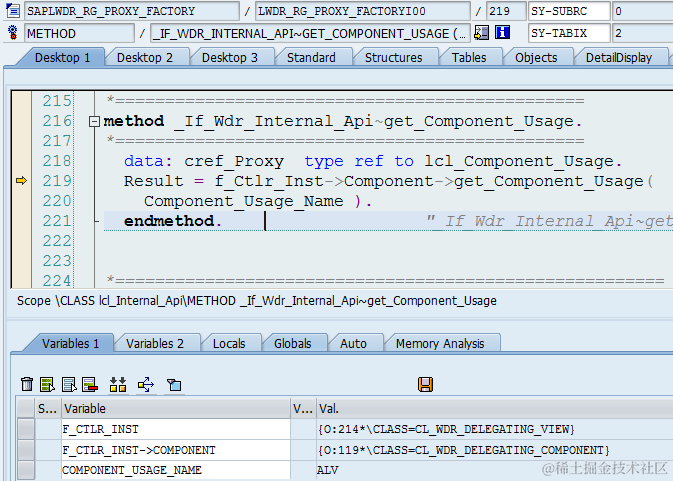Image resolution: width=673 pixels, height=481 pixels.
Task: Click the Scope path text below editor
Action: click(257, 301)
